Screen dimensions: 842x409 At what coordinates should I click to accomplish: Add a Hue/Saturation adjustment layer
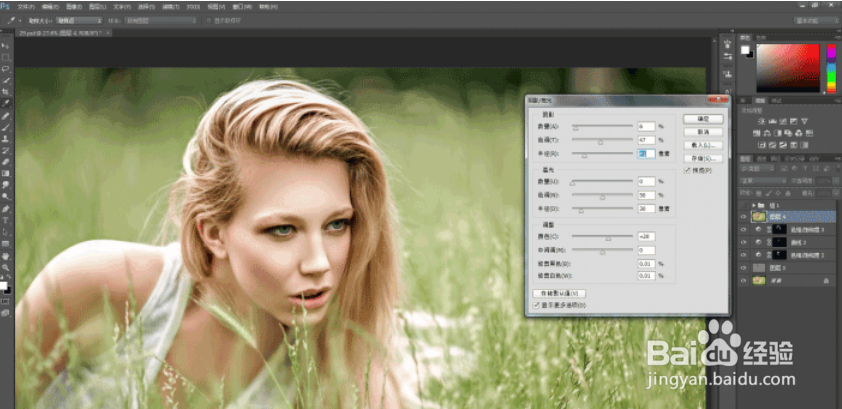759,133
